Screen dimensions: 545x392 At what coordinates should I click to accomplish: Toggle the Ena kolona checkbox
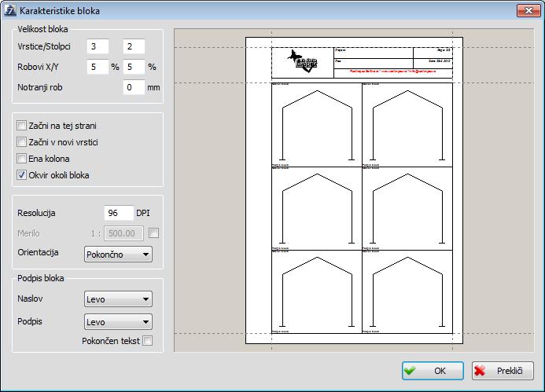pyautogui.click(x=21, y=159)
